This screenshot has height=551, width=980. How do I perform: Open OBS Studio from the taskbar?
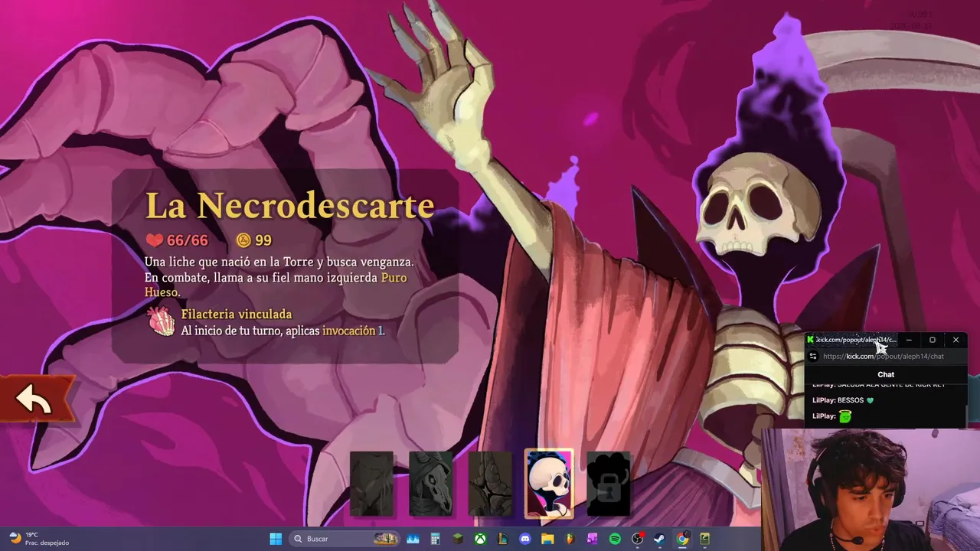pos(637,539)
